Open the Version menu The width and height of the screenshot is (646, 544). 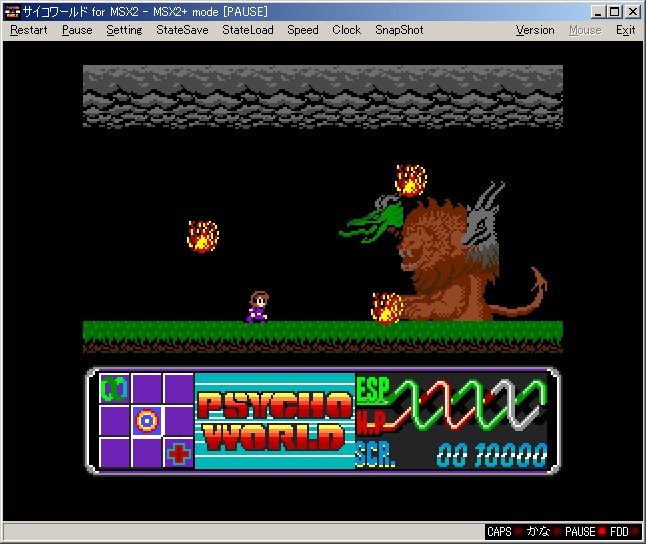pyautogui.click(x=535, y=30)
